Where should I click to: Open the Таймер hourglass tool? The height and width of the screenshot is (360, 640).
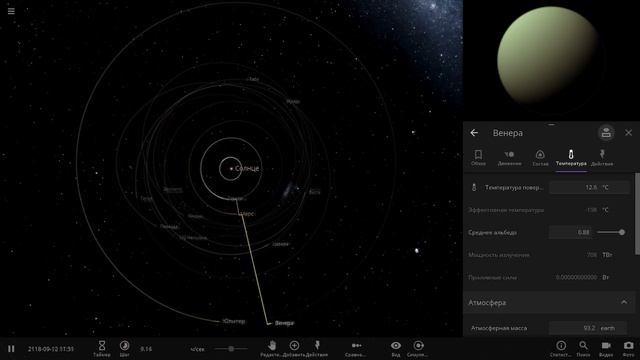[102, 349]
